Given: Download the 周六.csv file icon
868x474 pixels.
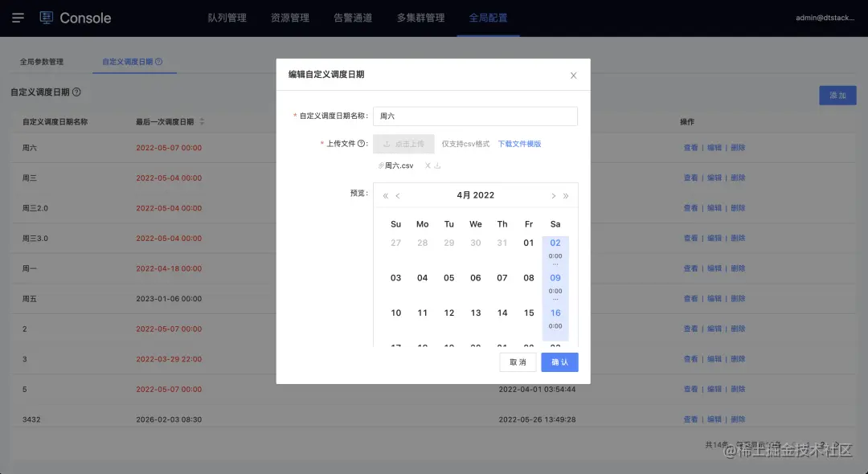Looking at the screenshot, I should click(x=437, y=165).
